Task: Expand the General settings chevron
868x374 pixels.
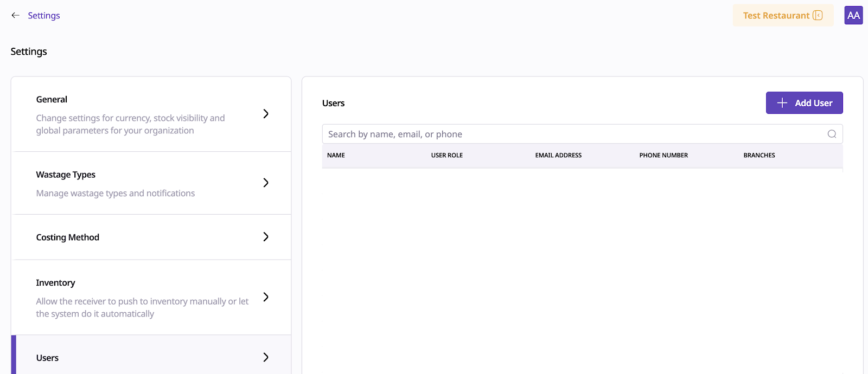Action: point(266,114)
